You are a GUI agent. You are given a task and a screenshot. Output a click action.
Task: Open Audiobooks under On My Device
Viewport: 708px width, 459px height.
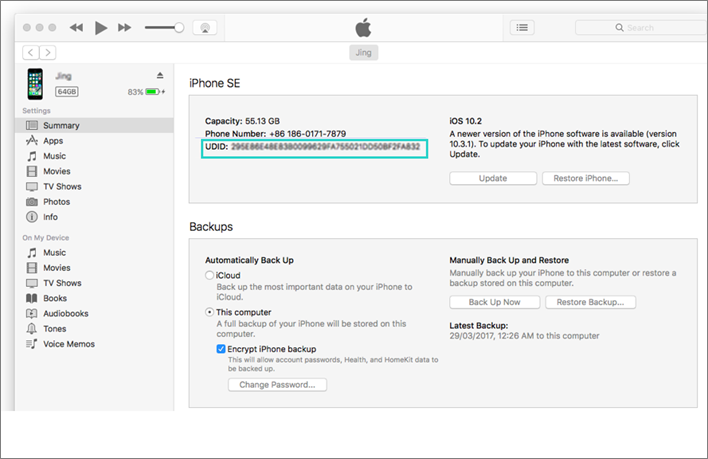click(x=94, y=314)
